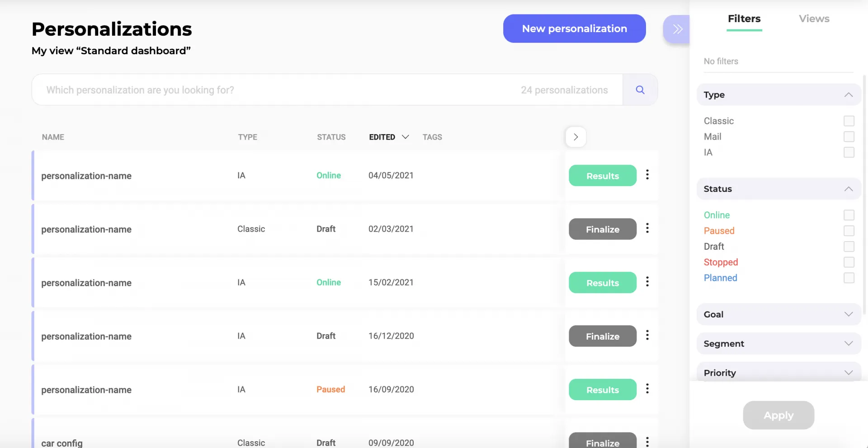The height and width of the screenshot is (448, 868).
Task: Click the New personalization button
Action: click(574, 29)
